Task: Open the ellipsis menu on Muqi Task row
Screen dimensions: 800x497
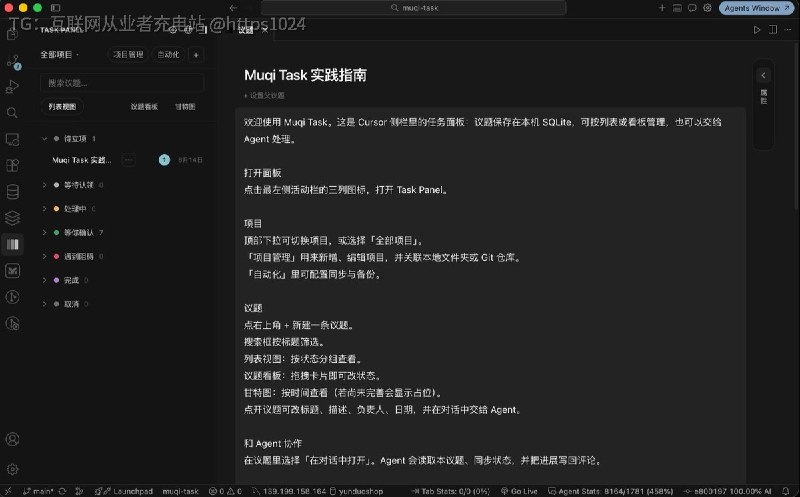Action: pyautogui.click(x=129, y=160)
